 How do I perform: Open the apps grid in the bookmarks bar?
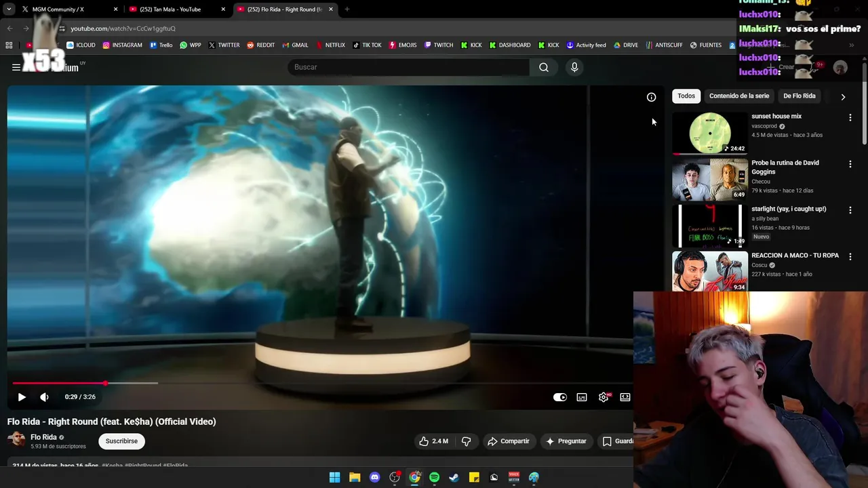click(9, 45)
